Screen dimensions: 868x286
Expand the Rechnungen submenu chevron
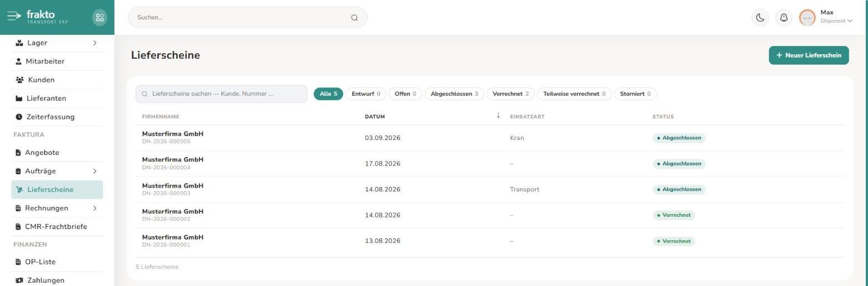[x=95, y=208]
